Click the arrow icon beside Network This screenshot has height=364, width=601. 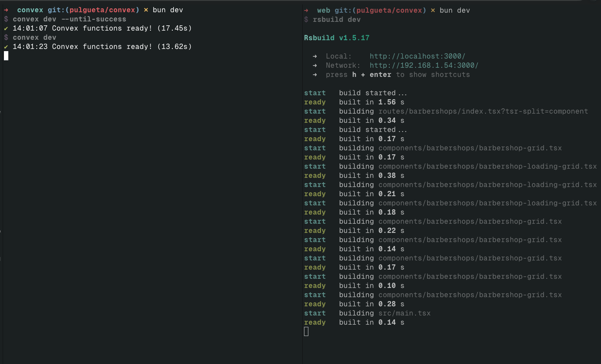coord(315,66)
